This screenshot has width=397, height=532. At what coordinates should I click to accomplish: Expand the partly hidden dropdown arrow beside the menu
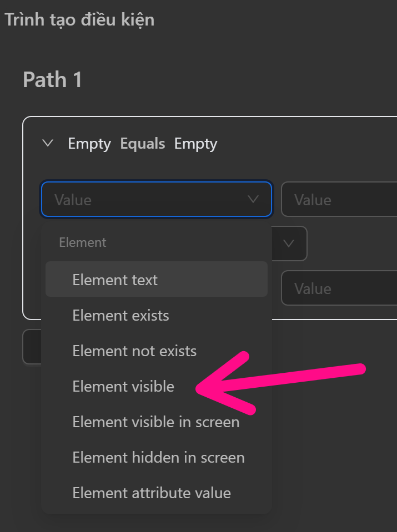pyautogui.click(x=289, y=243)
